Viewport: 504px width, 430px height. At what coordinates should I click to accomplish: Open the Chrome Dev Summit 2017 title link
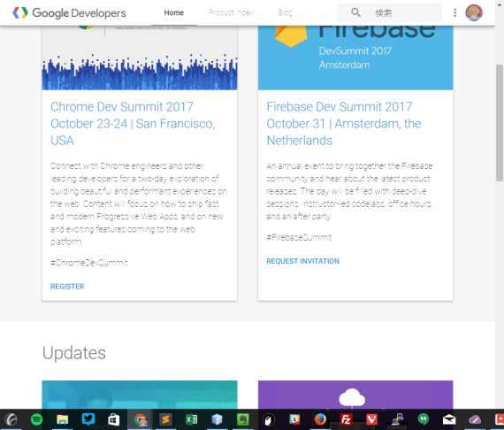pos(133,124)
